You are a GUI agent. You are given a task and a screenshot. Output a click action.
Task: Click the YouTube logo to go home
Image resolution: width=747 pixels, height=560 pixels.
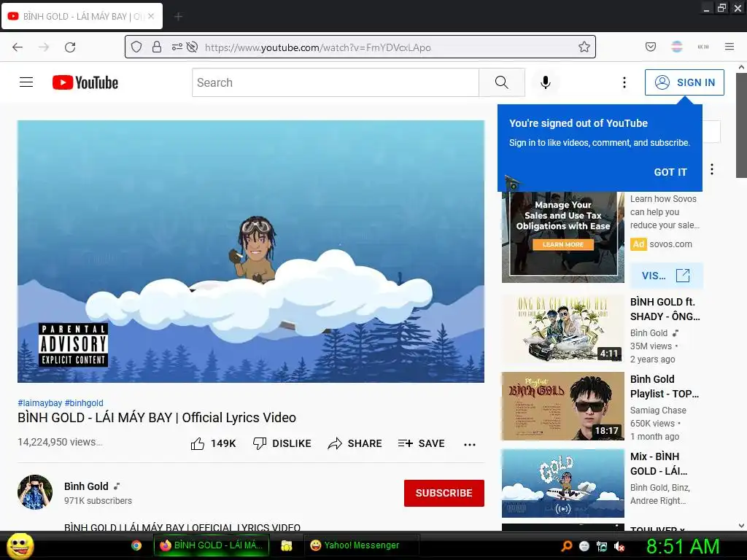(x=85, y=82)
